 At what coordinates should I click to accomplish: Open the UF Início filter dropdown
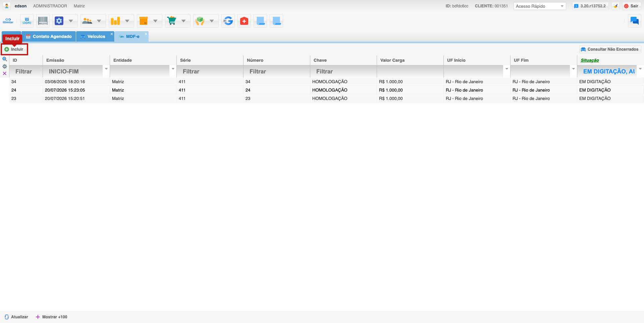507,69
